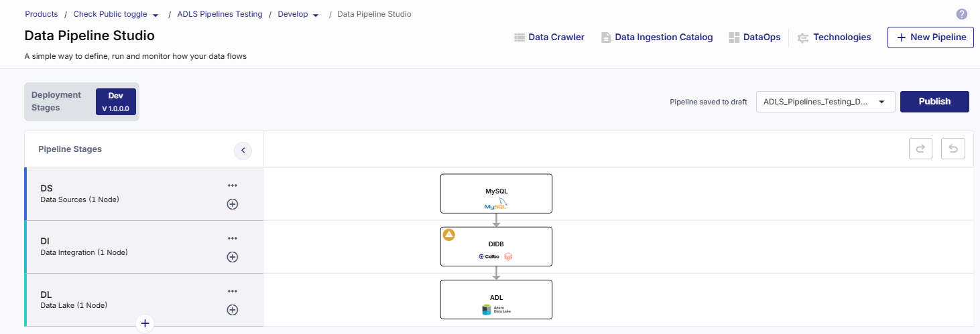Screen dimensions: 980x334
Task: Click the Data Pipeline Studio breadcrumb text
Action: (x=375, y=14)
